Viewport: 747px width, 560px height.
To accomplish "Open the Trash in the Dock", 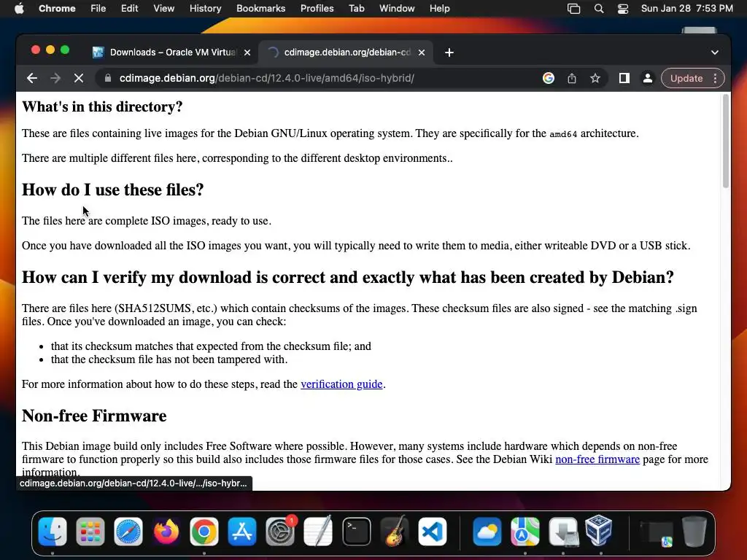I will [x=694, y=531].
